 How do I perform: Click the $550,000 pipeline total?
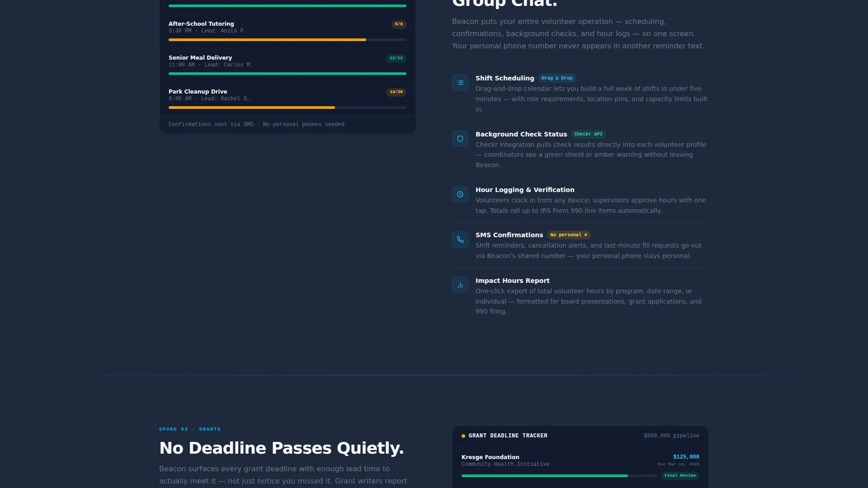click(671, 436)
